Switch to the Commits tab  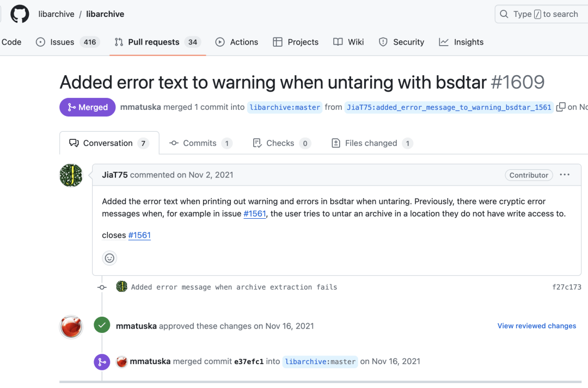pyautogui.click(x=200, y=143)
